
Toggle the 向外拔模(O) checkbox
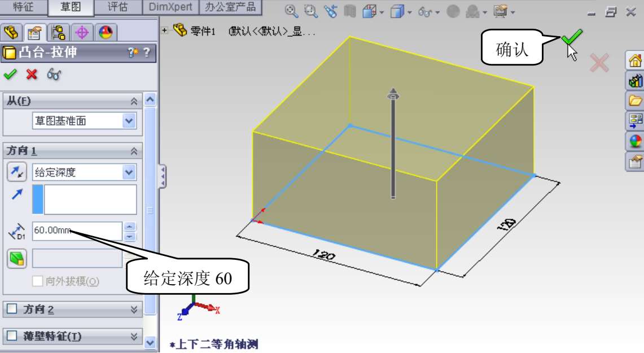tap(38, 281)
